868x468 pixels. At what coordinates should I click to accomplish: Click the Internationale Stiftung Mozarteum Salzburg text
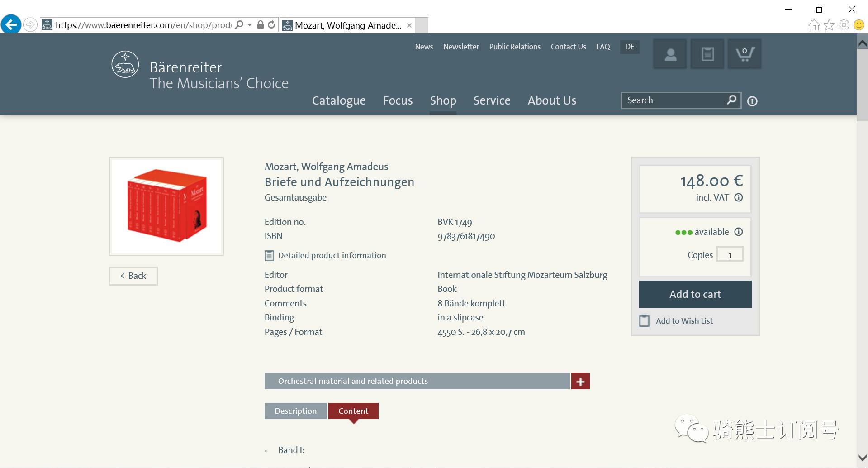point(522,275)
